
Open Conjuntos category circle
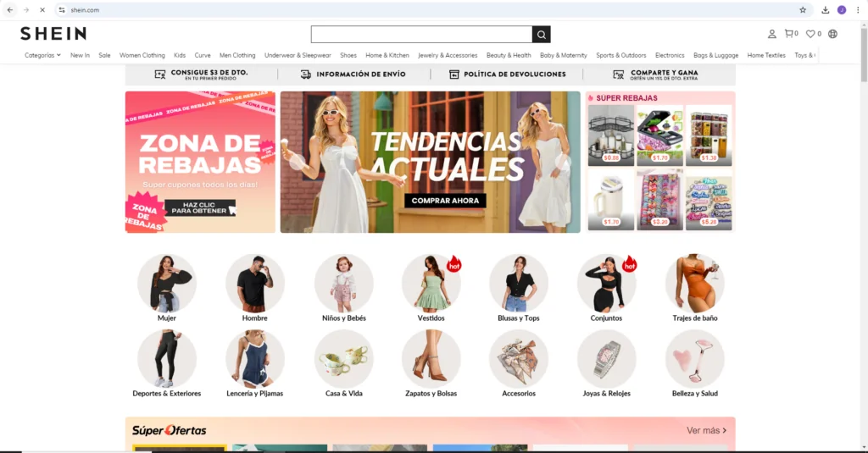coord(606,283)
